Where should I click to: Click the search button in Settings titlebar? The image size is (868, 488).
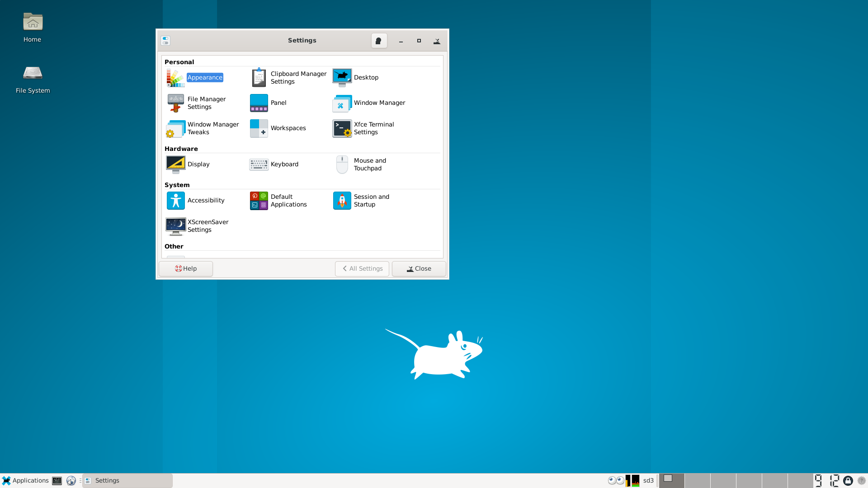379,41
